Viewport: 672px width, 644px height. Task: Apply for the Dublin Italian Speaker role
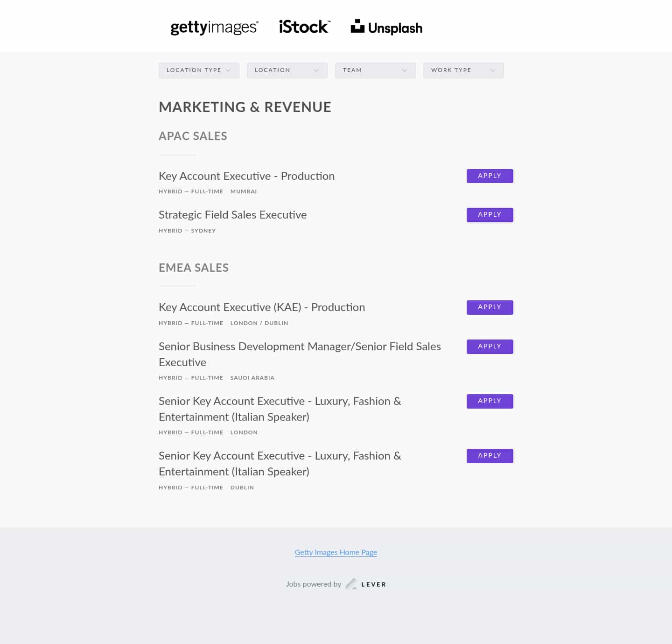[490, 456]
